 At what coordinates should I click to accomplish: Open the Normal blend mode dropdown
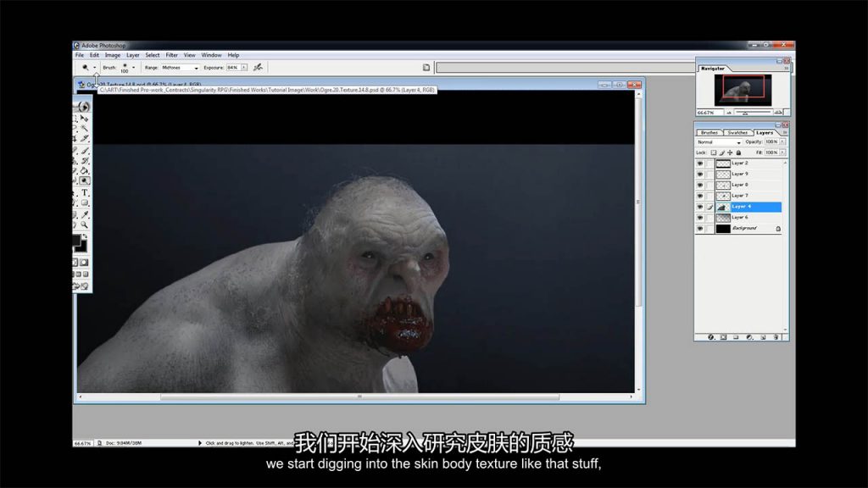point(719,142)
